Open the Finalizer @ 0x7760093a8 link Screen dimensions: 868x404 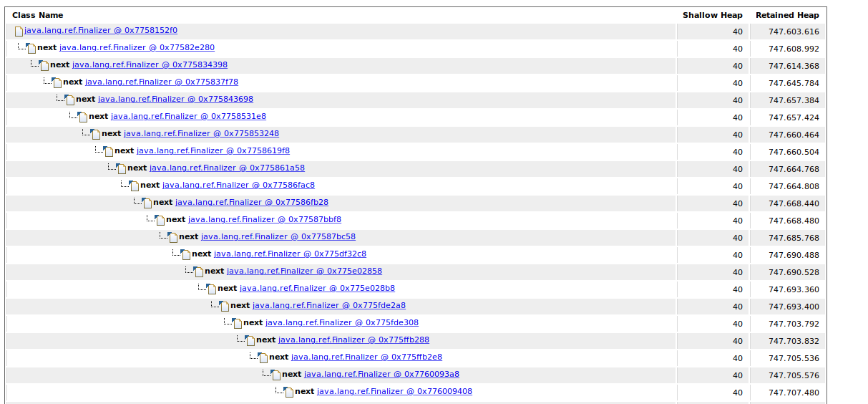381,374
